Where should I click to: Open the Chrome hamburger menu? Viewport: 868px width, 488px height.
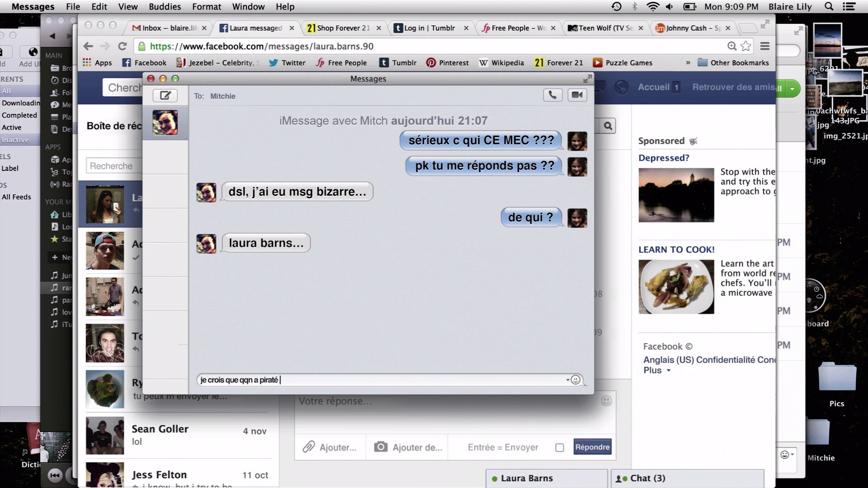pyautogui.click(x=765, y=46)
